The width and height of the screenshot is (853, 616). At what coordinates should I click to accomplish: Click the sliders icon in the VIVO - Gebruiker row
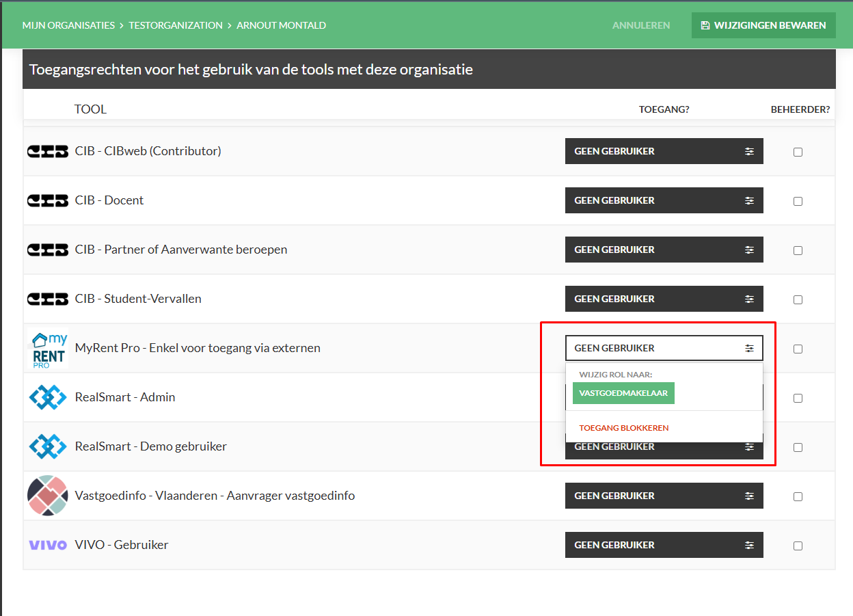point(749,545)
